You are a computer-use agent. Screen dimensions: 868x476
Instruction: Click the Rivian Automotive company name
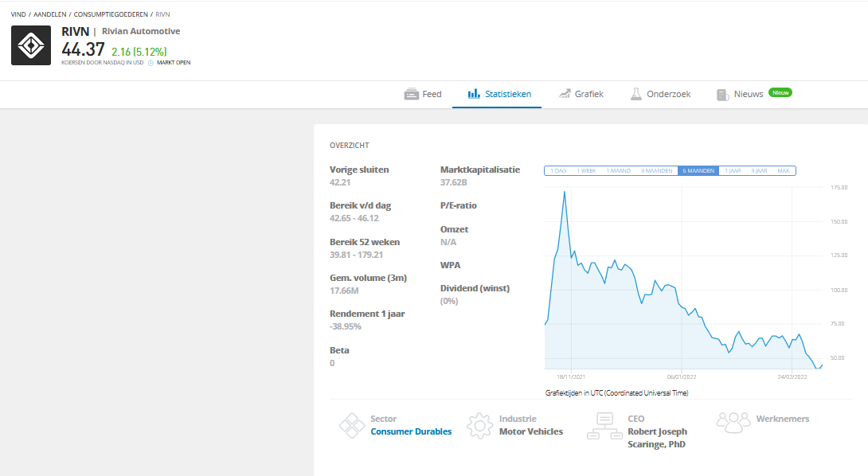coord(141,32)
